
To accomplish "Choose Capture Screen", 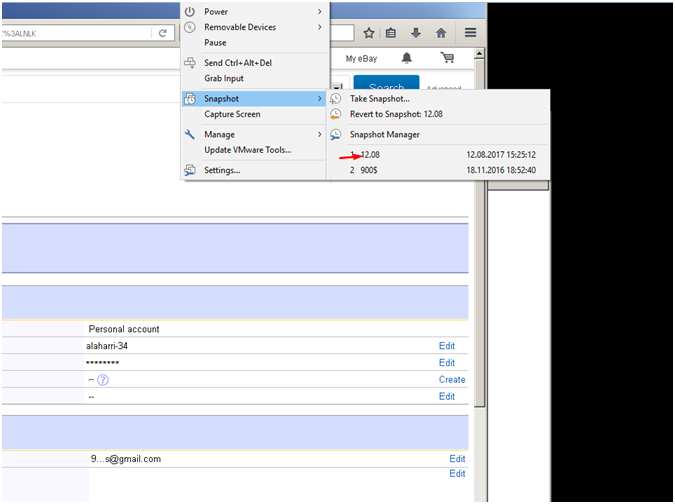I will tap(255, 114).
